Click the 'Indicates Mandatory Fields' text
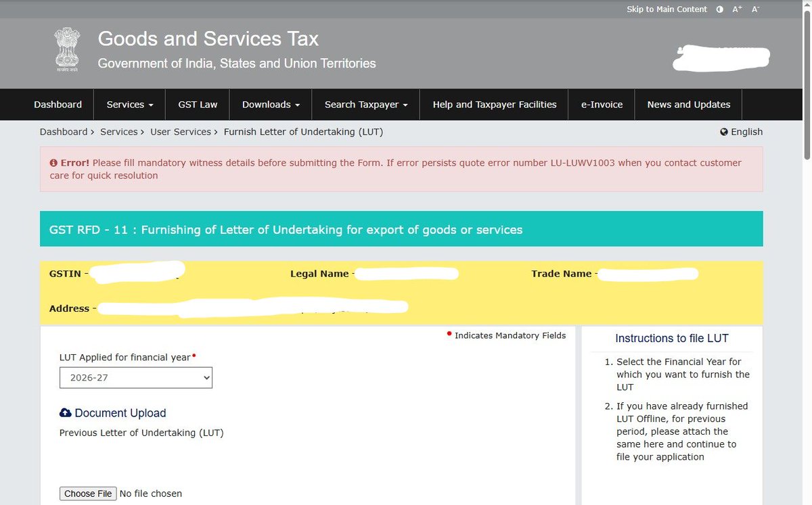Image resolution: width=812 pixels, height=505 pixels. point(510,335)
